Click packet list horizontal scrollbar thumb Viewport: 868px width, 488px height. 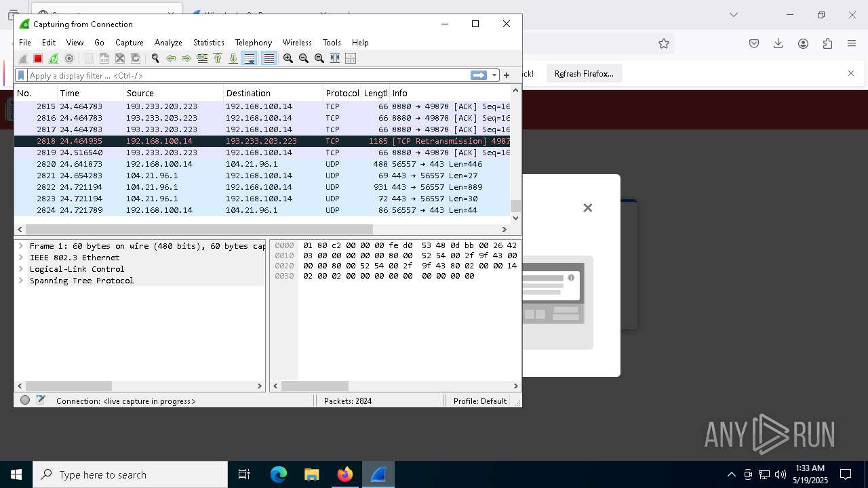coord(198,230)
